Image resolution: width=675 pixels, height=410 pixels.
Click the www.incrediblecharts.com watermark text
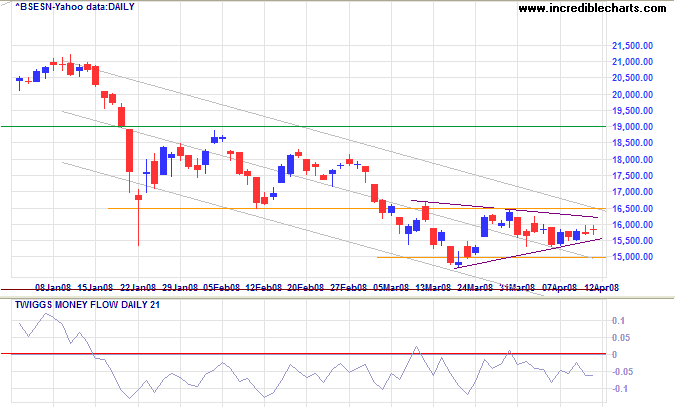tap(592, 8)
